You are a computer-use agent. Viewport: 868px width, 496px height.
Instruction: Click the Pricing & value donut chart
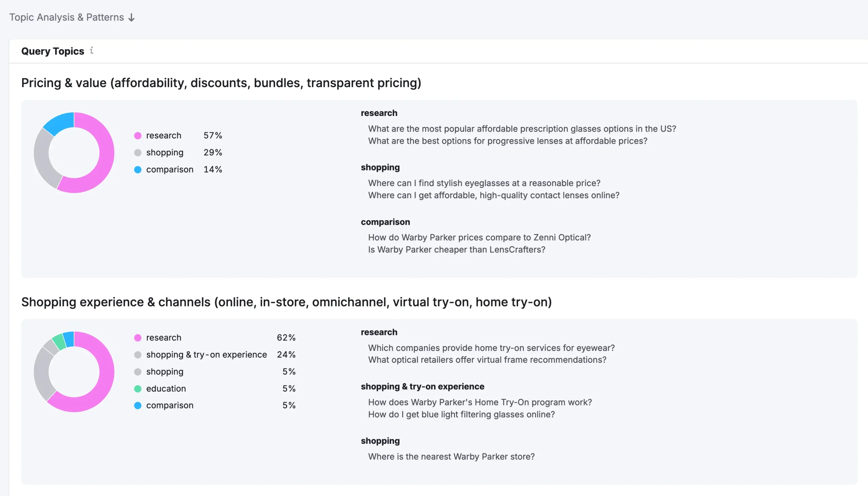pos(74,153)
